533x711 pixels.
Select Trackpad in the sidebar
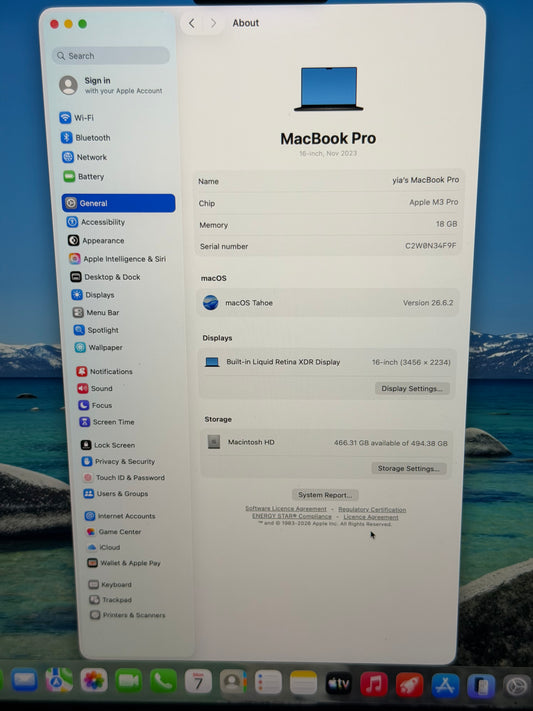[111, 600]
